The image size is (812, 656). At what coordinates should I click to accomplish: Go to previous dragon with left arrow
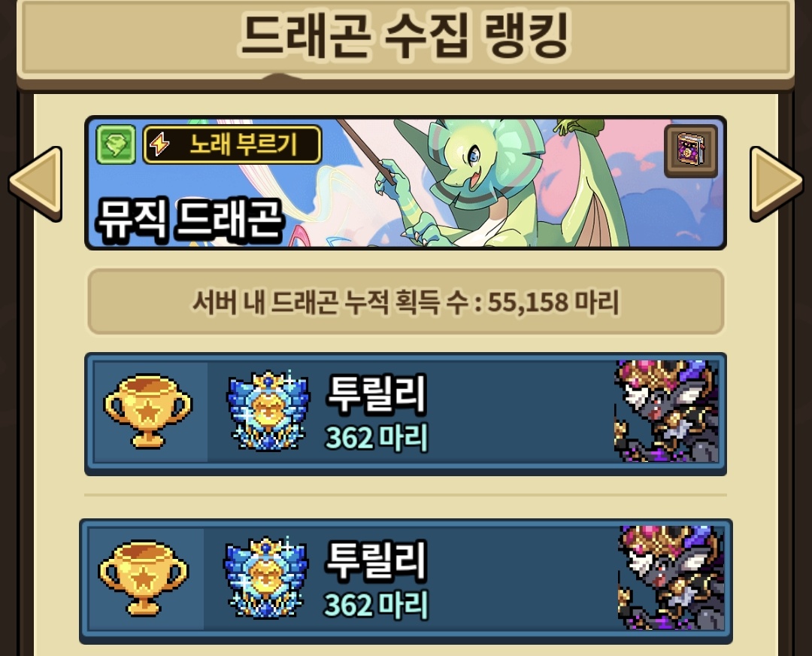click(35, 184)
